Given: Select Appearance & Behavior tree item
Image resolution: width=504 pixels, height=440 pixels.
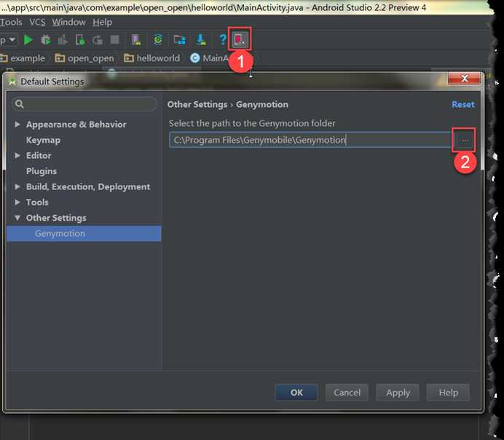Looking at the screenshot, I should [x=76, y=125].
